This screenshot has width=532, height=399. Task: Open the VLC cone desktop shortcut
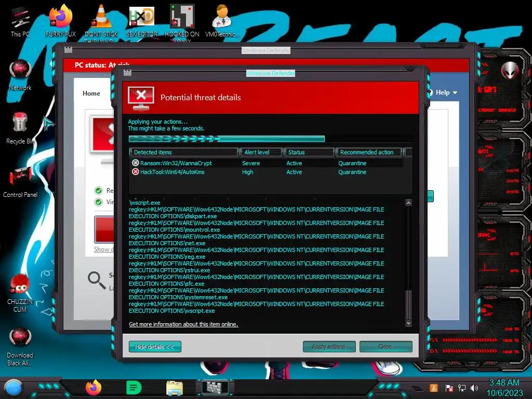[101, 22]
